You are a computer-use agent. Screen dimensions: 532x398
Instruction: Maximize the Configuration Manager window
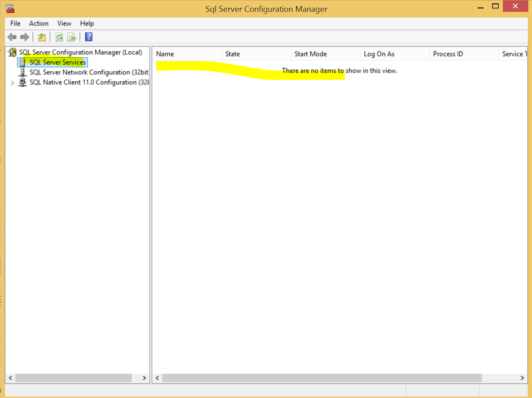[x=495, y=6]
